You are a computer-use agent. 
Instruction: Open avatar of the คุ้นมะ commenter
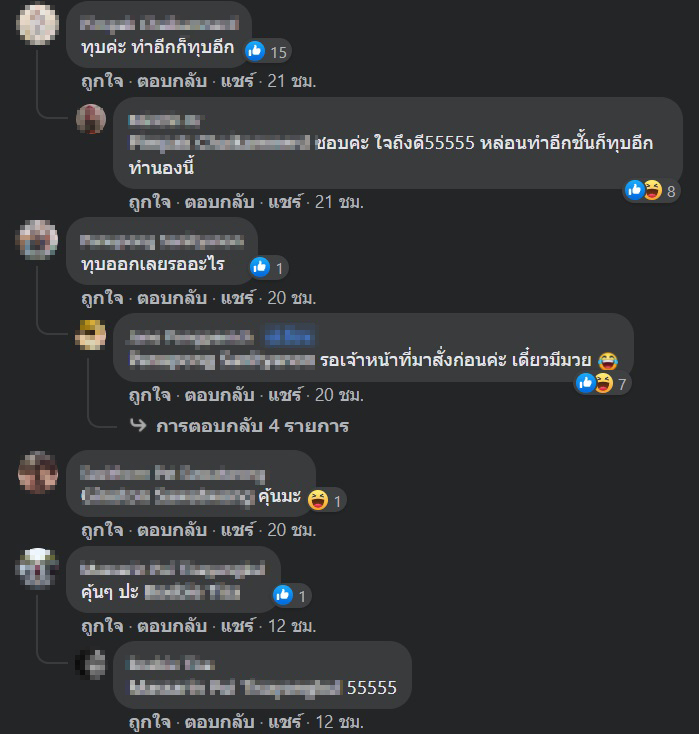[38, 472]
